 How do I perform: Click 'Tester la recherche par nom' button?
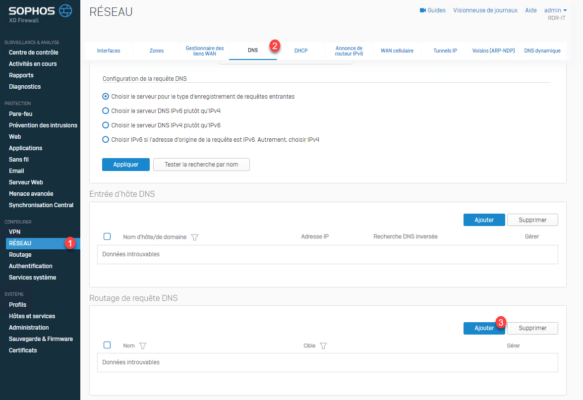pos(202,165)
